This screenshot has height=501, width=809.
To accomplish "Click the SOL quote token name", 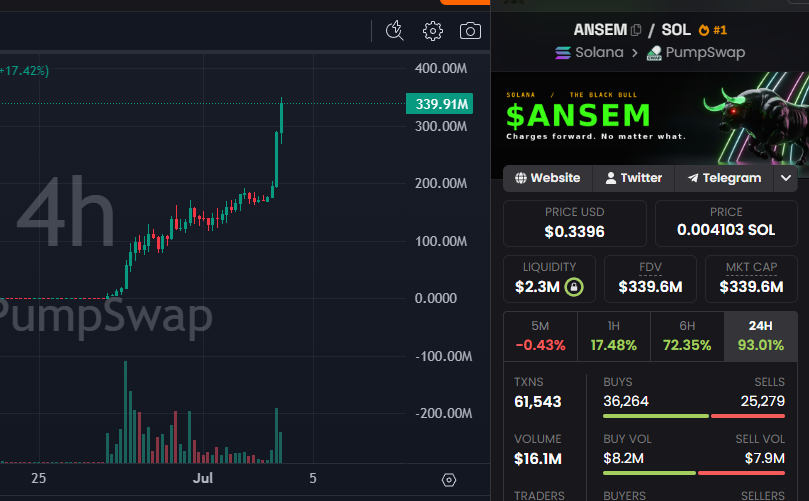I will point(676,30).
